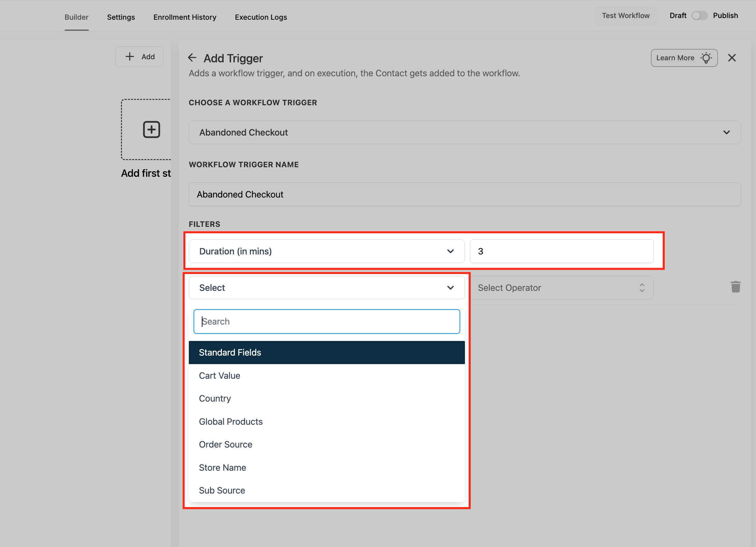Switch to the Settings tab
Image resolution: width=756 pixels, height=547 pixels.
(x=121, y=17)
